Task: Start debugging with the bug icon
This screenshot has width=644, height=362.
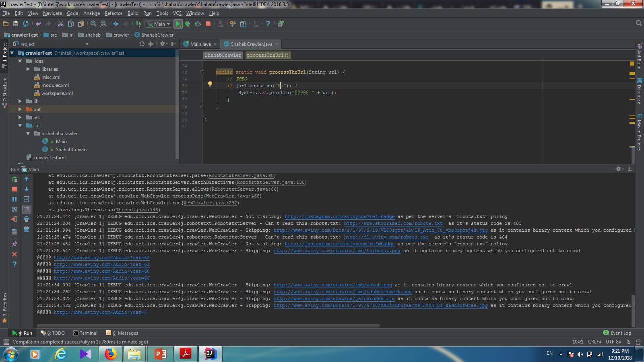Action: tap(188, 24)
